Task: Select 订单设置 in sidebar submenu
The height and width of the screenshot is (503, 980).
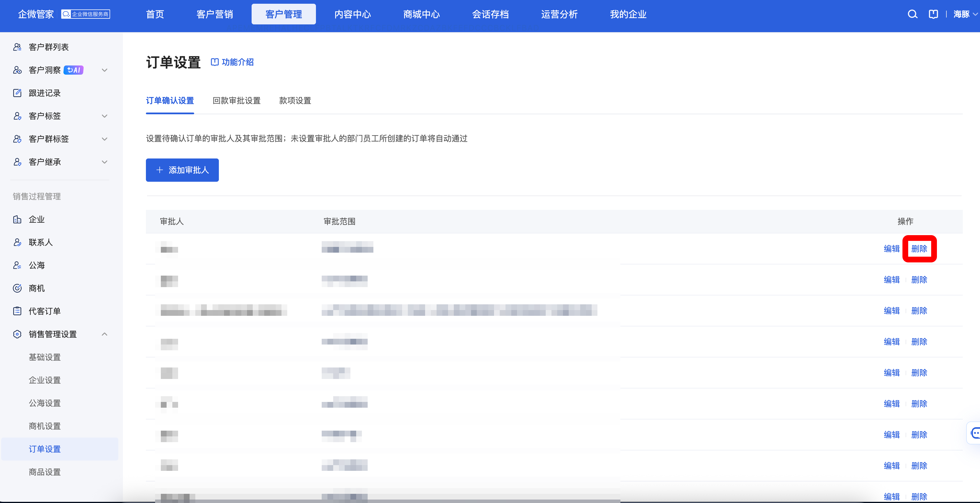Action: (x=60, y=449)
